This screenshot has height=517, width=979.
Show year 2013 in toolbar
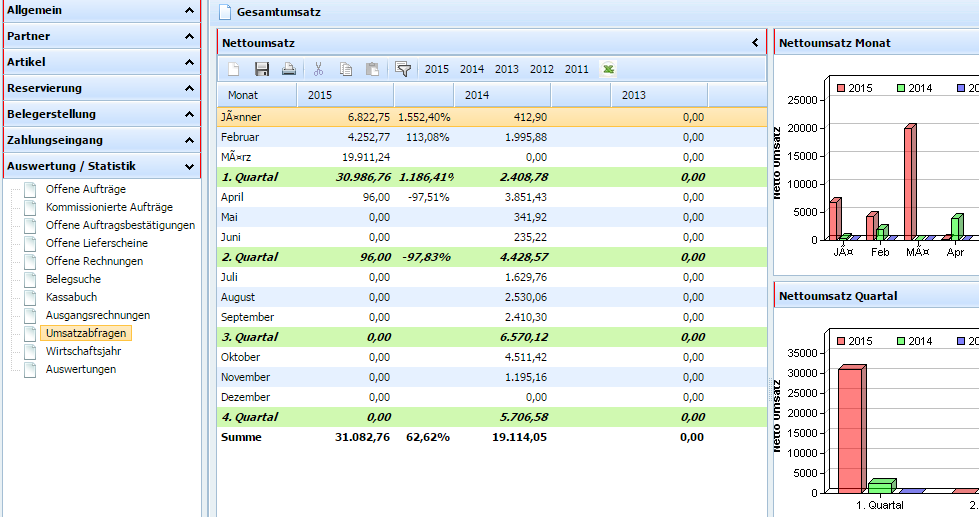pos(507,69)
